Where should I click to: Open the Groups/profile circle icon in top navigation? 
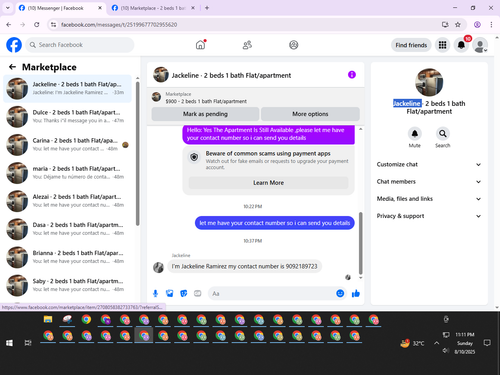(x=293, y=45)
